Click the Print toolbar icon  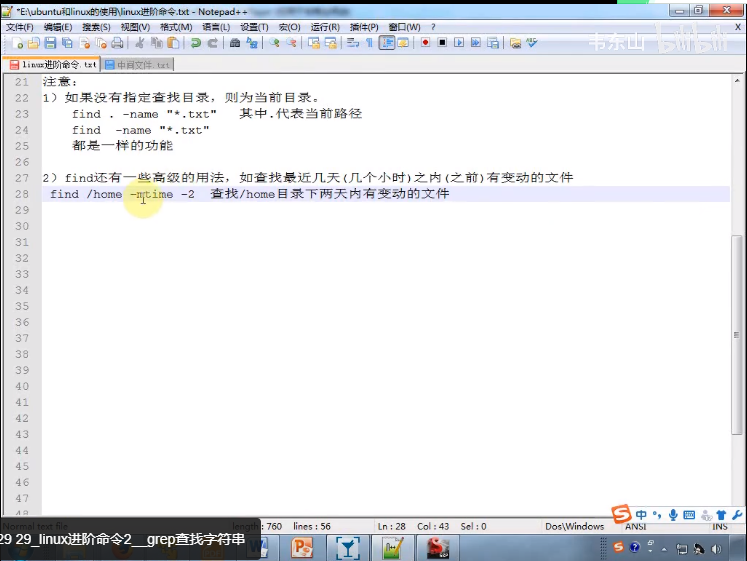(x=117, y=43)
